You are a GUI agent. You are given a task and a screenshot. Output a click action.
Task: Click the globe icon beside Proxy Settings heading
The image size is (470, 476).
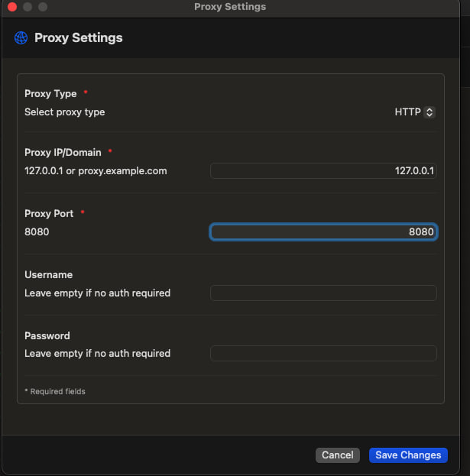pos(21,37)
